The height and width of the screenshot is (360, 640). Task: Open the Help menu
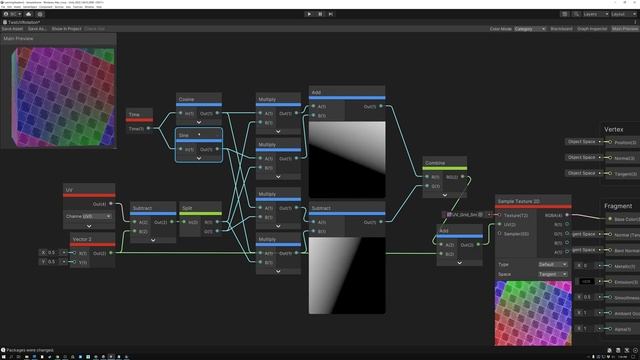[99, 7]
